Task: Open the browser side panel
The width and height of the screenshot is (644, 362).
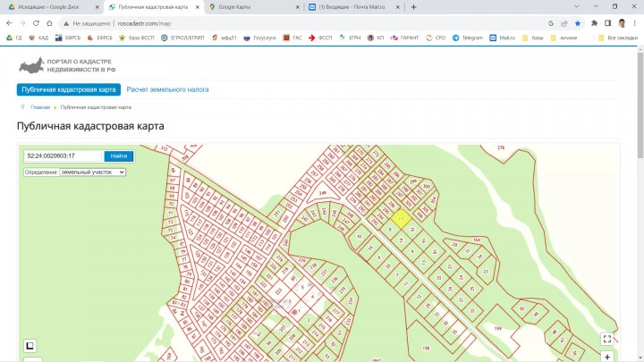Action: (608, 23)
